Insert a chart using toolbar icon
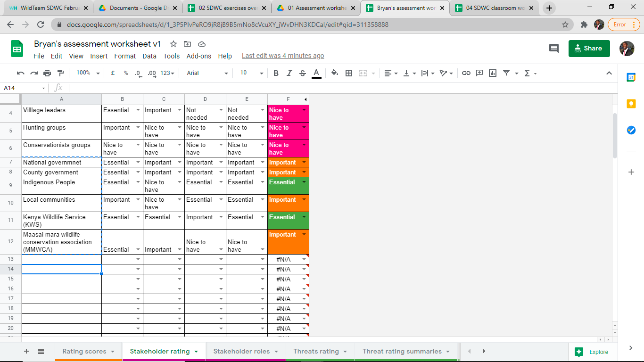The height and width of the screenshot is (362, 644). (x=493, y=73)
